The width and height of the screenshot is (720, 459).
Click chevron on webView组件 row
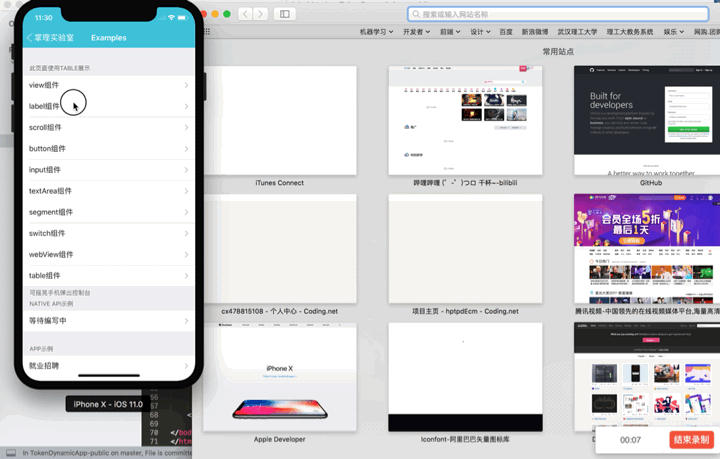(x=186, y=254)
